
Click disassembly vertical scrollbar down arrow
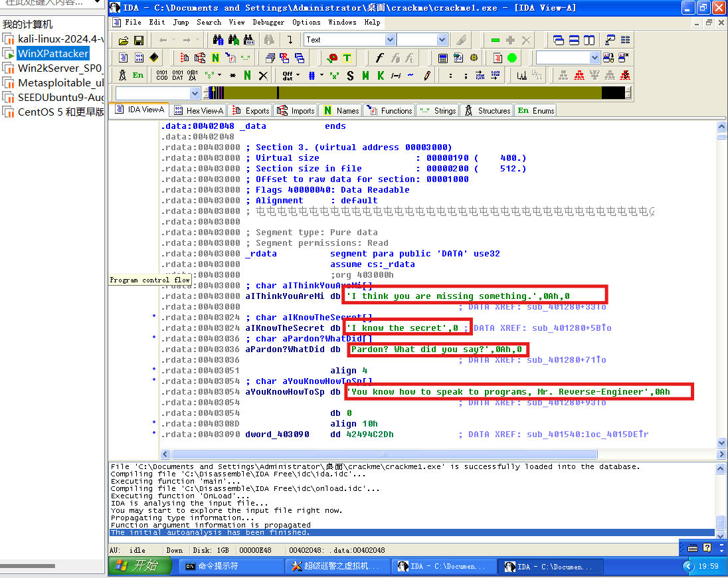pos(721,442)
